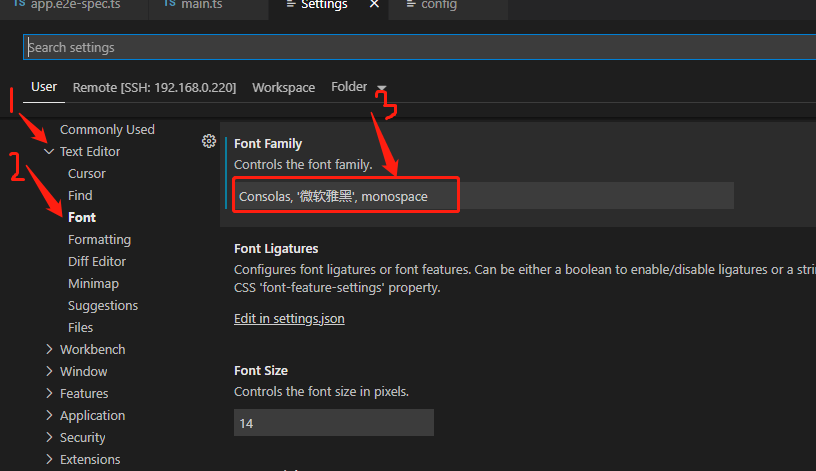Select the Security tree item
This screenshot has width=816, height=471.
[83, 438]
